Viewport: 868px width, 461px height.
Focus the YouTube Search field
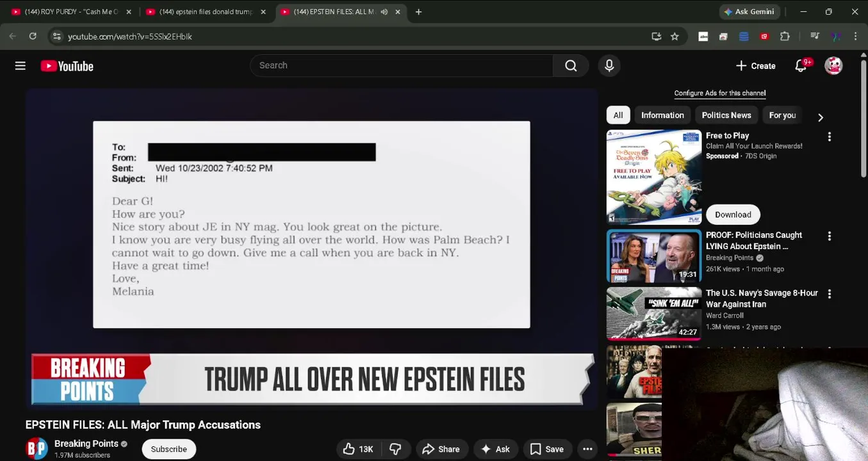point(402,65)
